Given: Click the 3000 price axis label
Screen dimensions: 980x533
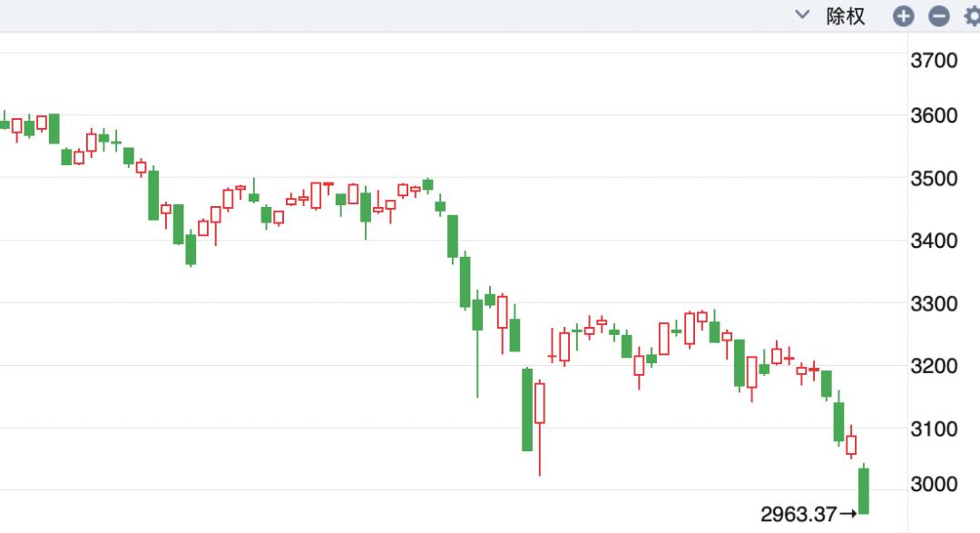Looking at the screenshot, I should pos(934,484).
